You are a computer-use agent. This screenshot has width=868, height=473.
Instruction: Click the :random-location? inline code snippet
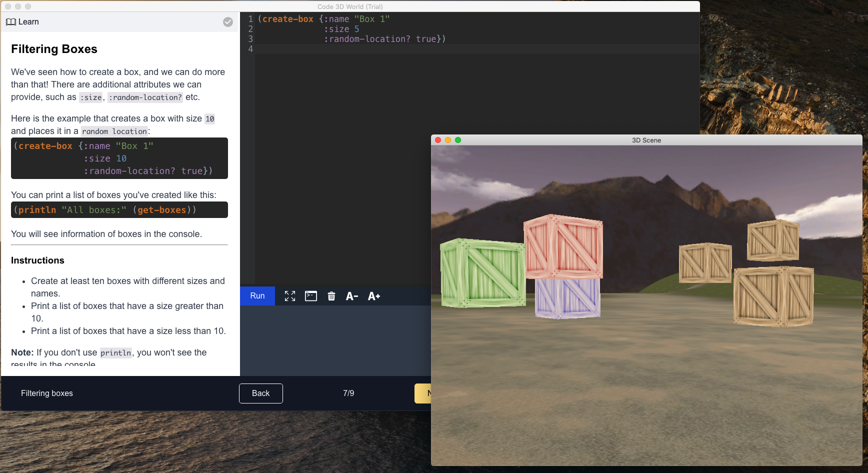(145, 97)
